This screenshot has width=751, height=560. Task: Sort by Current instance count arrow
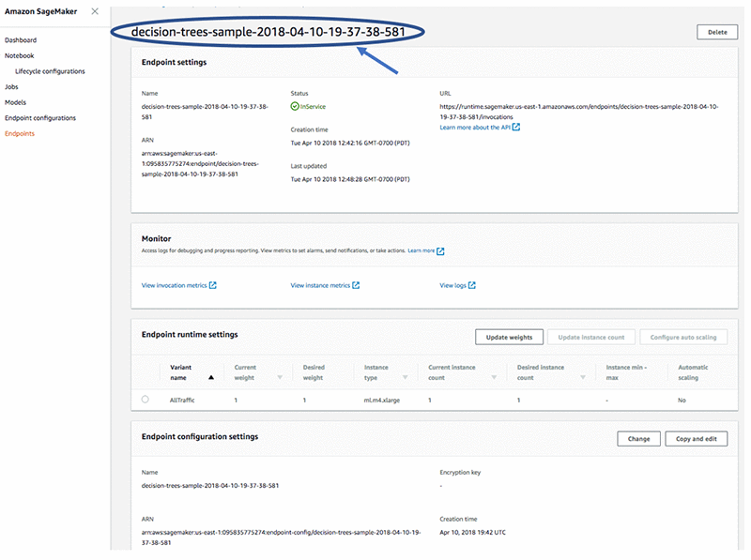click(494, 377)
